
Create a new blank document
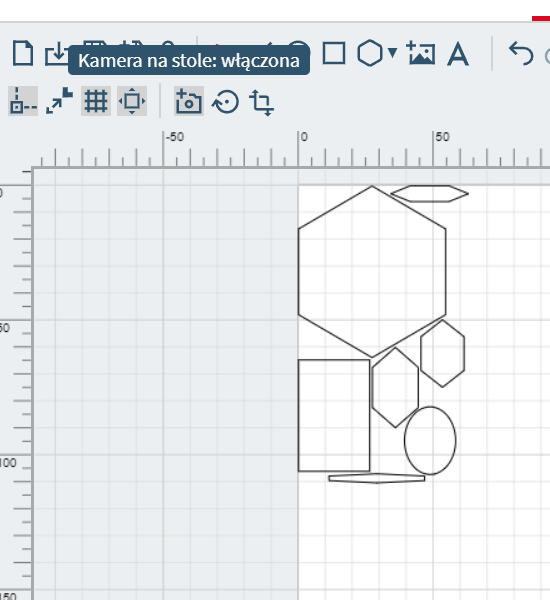[23, 53]
